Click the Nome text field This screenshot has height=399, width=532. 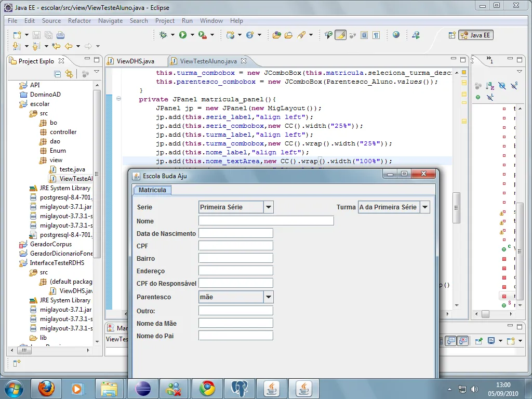click(x=266, y=221)
